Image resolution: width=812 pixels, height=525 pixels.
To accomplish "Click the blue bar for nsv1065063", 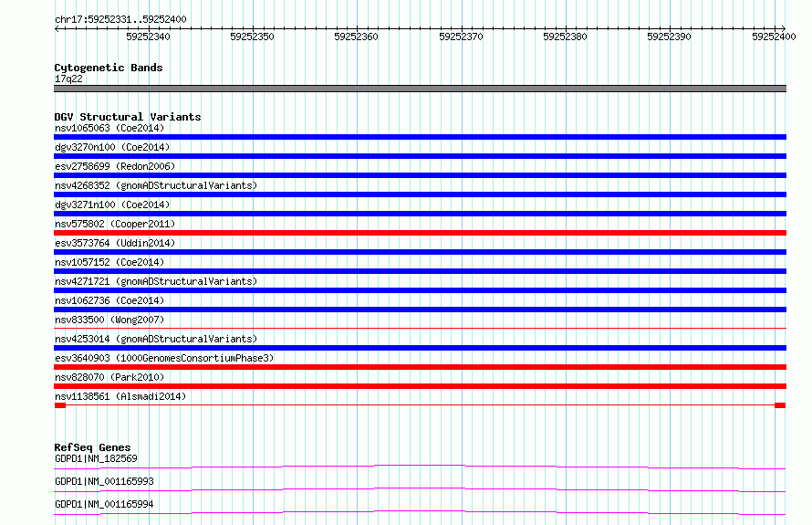I will pyautogui.click(x=420, y=137).
